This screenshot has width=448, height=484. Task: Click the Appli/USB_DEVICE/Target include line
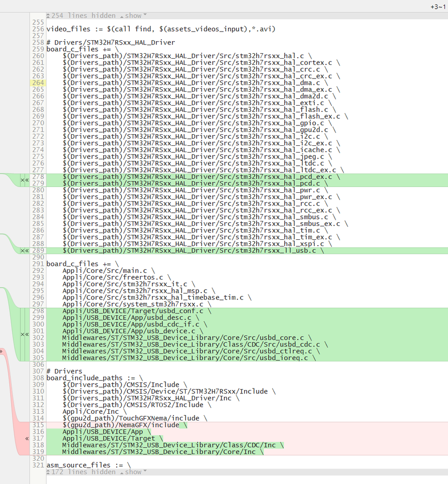113,438
